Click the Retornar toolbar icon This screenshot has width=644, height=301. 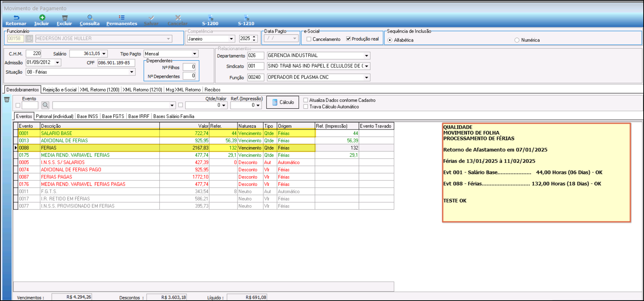[x=16, y=18]
